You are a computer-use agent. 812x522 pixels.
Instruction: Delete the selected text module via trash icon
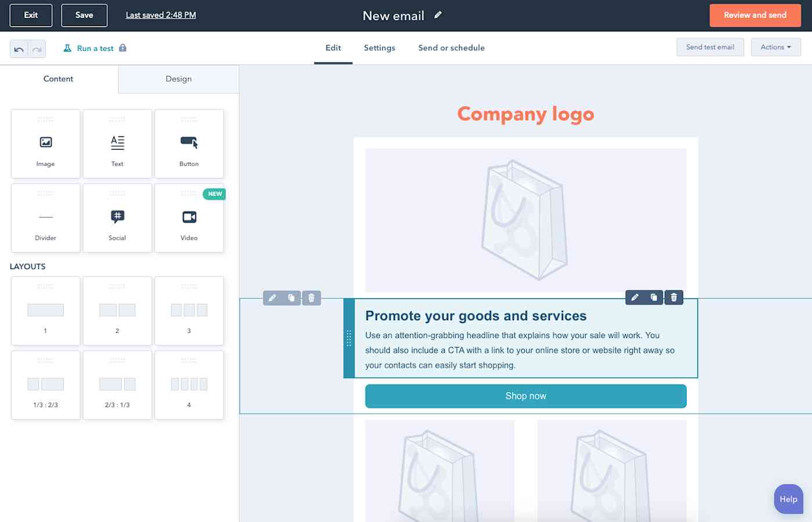click(x=673, y=298)
